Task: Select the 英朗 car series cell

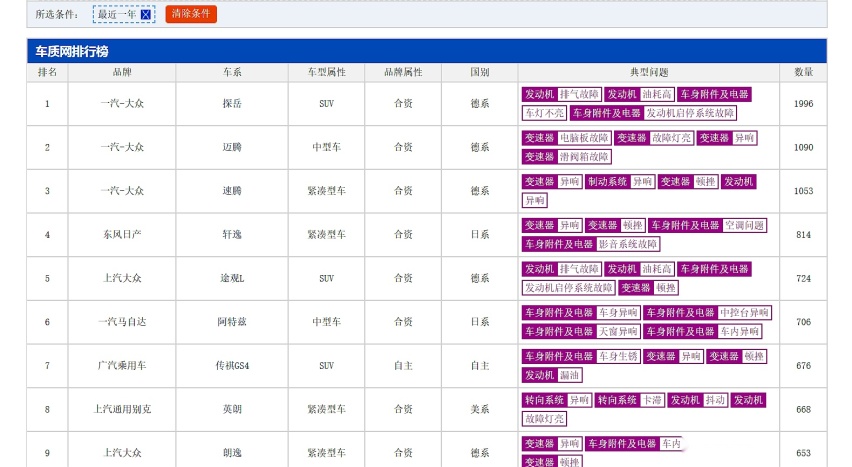Action: pos(232,409)
